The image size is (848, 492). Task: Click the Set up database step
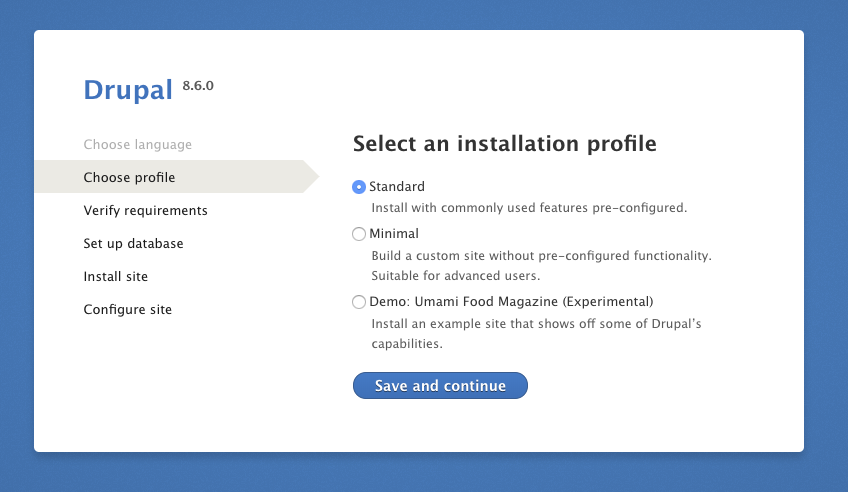click(x=133, y=244)
